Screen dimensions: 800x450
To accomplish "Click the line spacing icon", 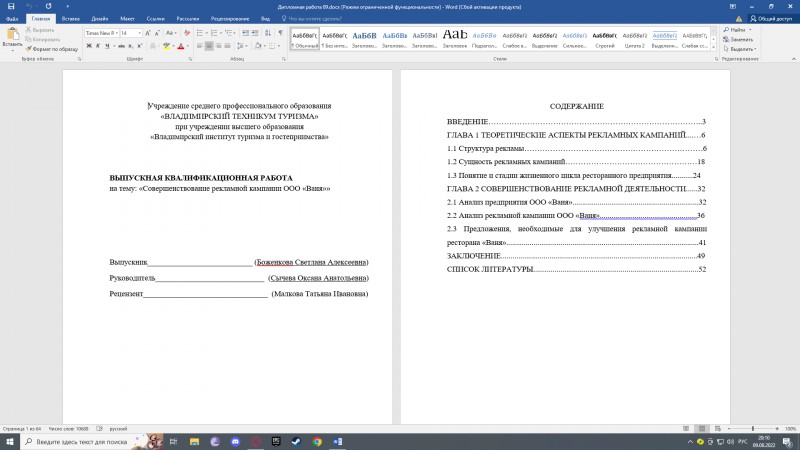I will tap(240, 46).
